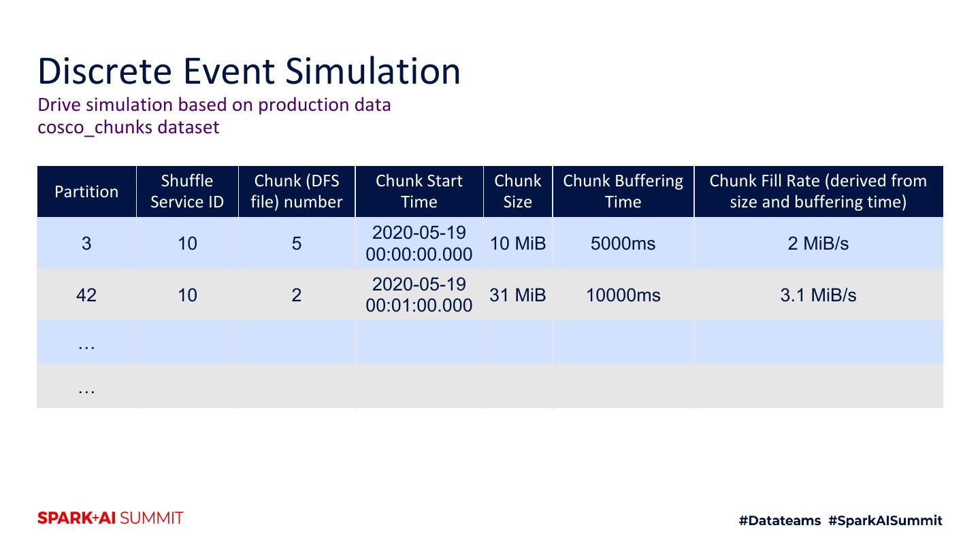Image resolution: width=980 pixels, height=551 pixels.
Task: Click the cosco_chunks dataset text line
Action: (x=129, y=127)
